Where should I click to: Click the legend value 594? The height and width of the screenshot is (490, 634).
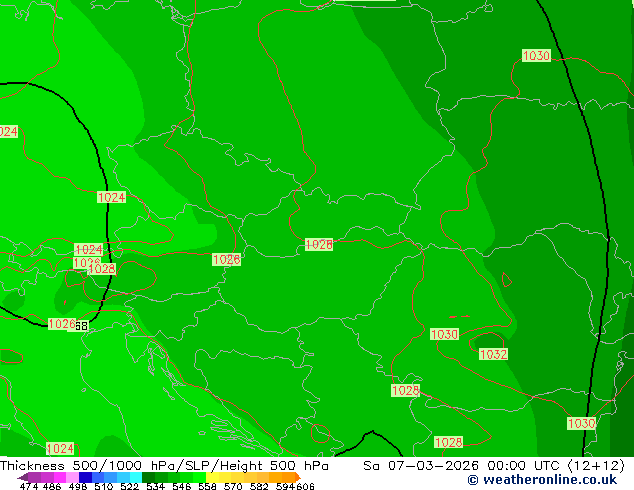[x=285, y=486]
